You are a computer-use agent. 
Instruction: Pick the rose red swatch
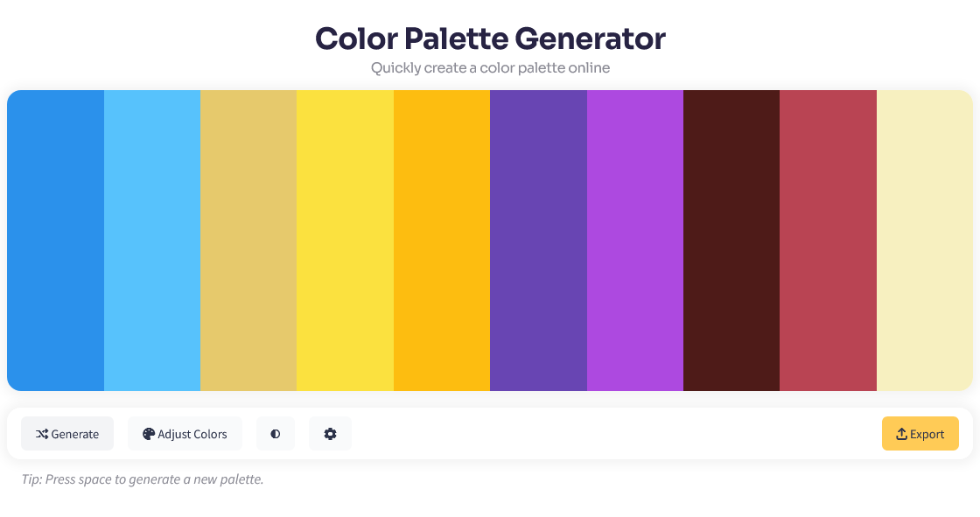tap(828, 241)
